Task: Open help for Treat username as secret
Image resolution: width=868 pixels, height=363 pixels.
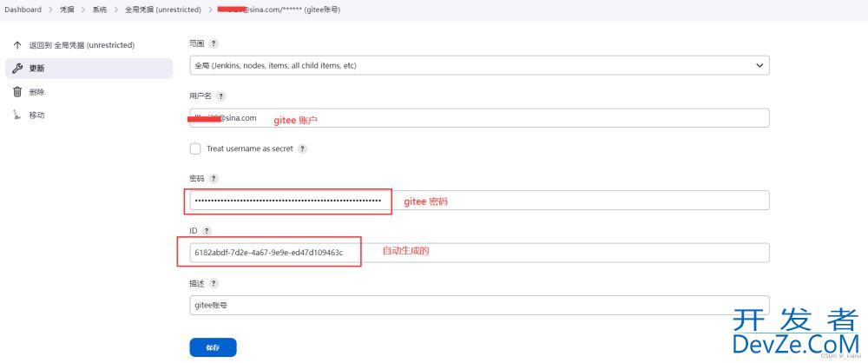Action: pos(302,149)
